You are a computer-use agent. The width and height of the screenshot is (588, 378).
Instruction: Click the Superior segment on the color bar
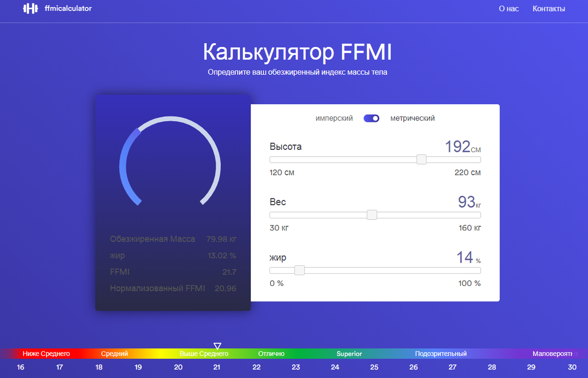pos(349,354)
